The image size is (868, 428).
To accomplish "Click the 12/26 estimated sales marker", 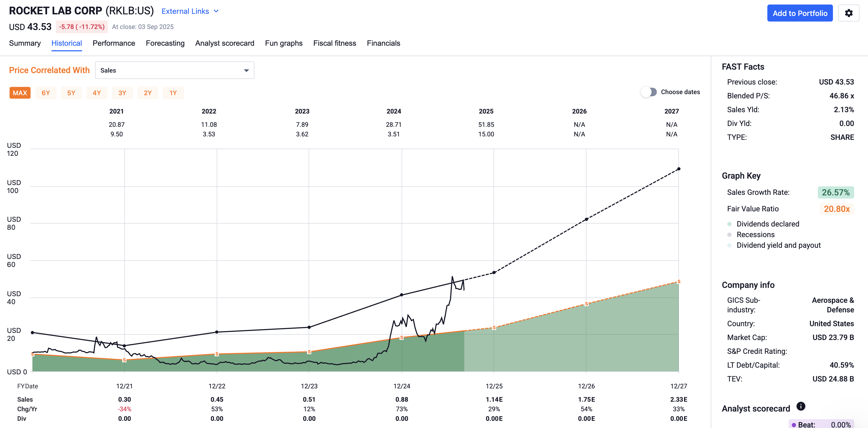I will point(586,304).
